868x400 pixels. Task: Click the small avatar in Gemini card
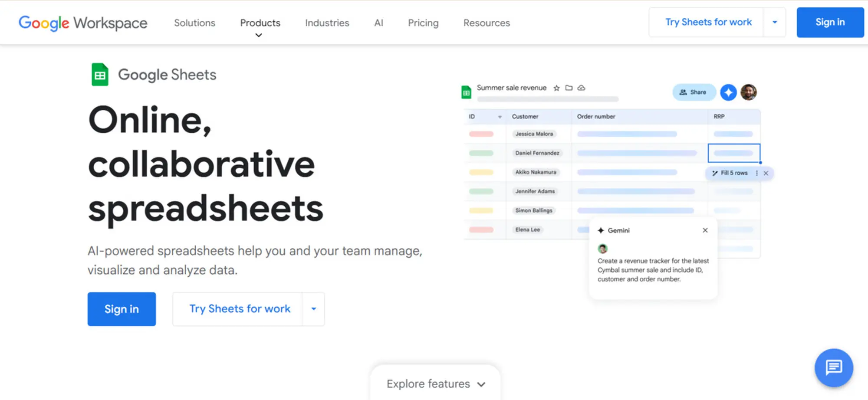point(602,249)
